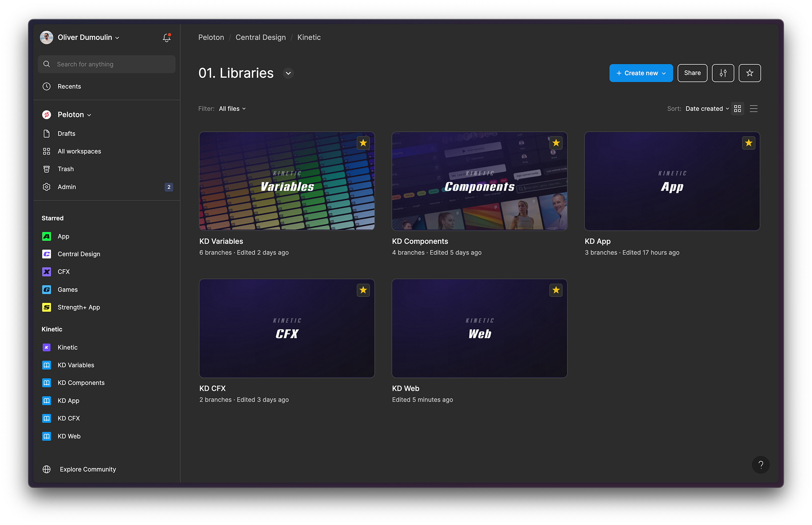Click the Games workspace icon

pos(47,290)
